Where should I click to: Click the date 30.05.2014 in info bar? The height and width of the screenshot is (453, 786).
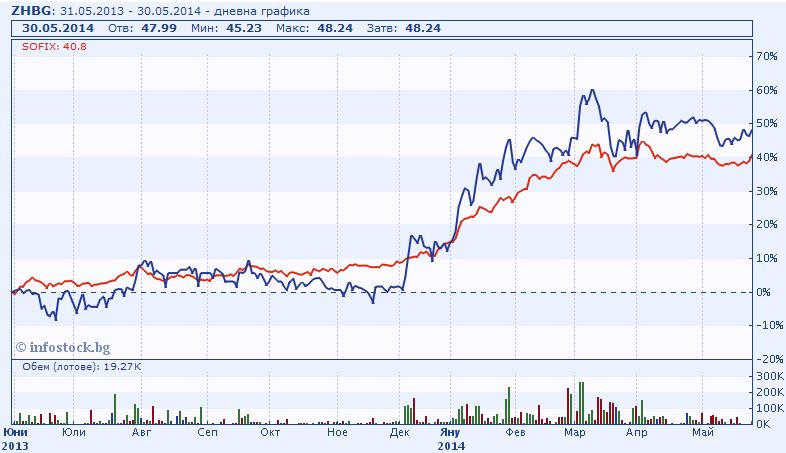coord(58,28)
